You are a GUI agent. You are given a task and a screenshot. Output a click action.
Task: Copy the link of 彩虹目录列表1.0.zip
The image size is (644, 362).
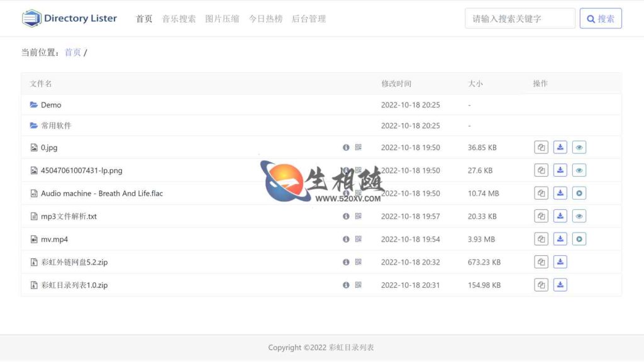541,285
